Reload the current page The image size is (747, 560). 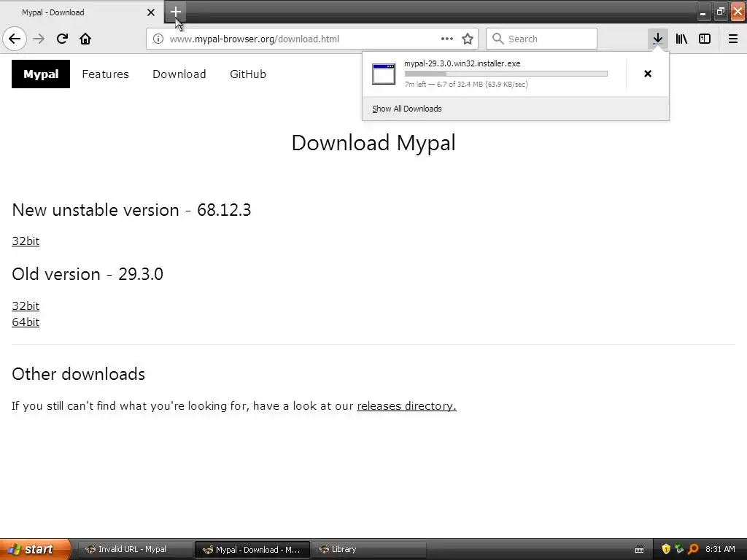(62, 39)
